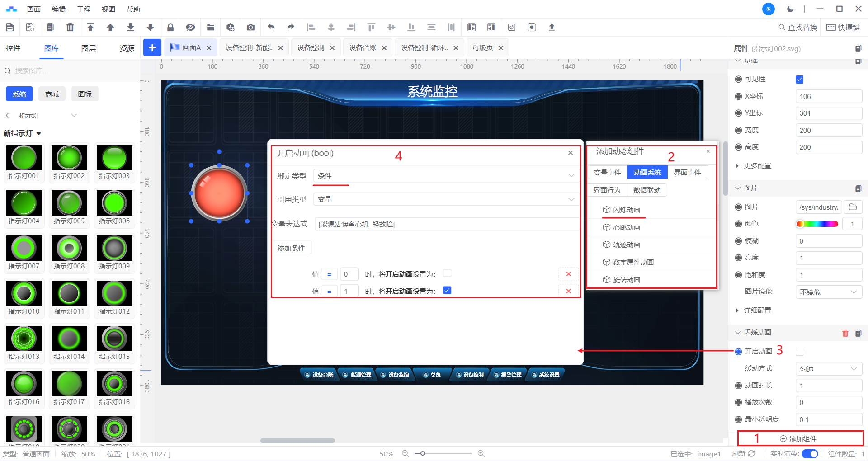Click the rainbow 颜色 slider

[x=817, y=224]
